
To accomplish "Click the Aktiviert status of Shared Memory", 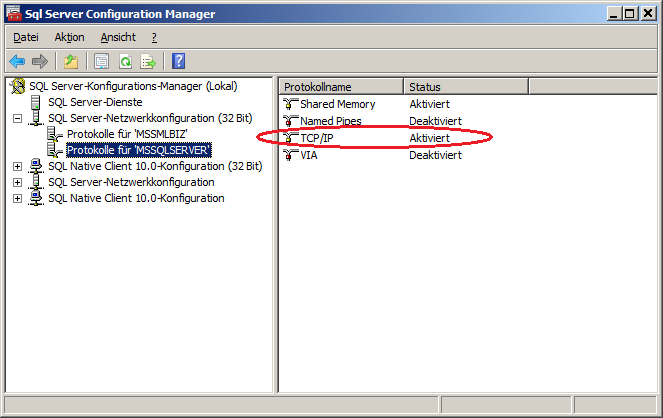I will pyautogui.click(x=430, y=104).
